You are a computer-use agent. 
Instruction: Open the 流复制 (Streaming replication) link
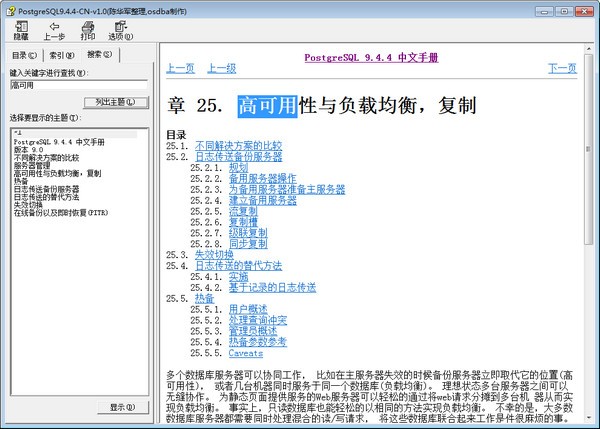click(244, 211)
